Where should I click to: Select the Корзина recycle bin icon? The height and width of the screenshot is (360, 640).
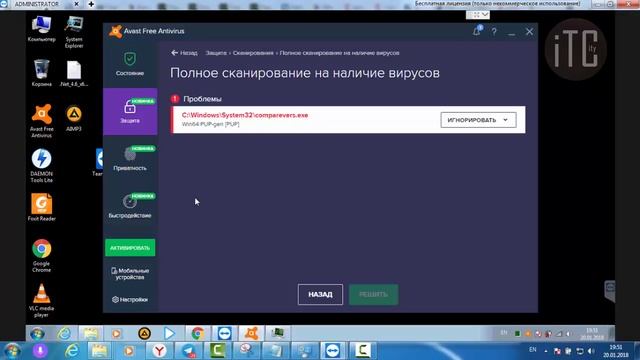[x=41, y=73]
